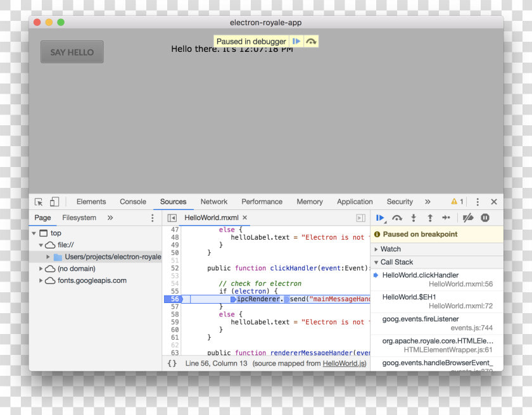Click the inline breakpoint marker before send
The height and width of the screenshot is (415, 532).
pyautogui.click(x=287, y=299)
